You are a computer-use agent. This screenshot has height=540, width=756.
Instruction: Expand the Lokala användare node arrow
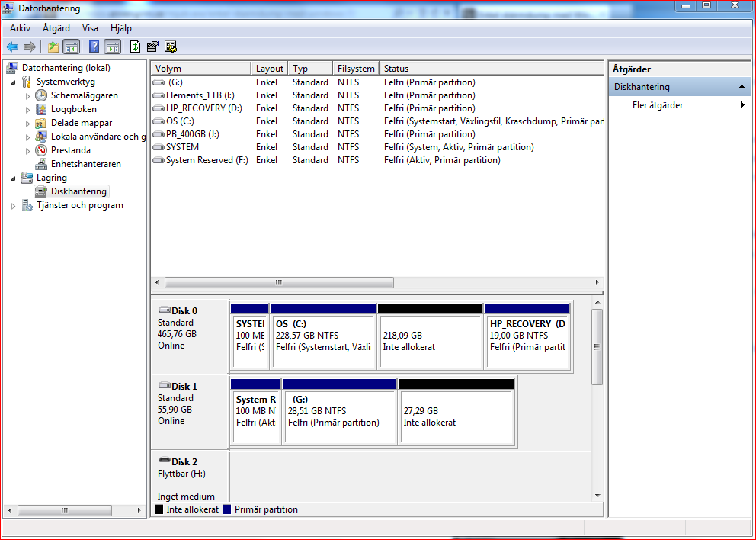[27, 137]
